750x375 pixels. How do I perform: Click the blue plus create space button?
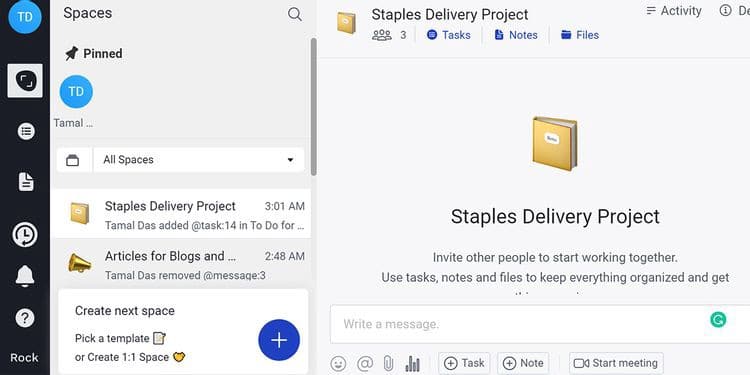pyautogui.click(x=279, y=340)
